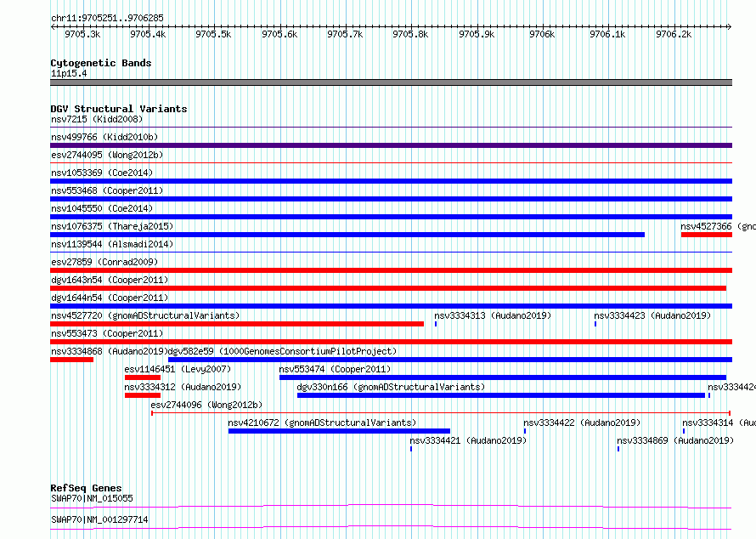
Task: Click small blue marker under nsv3334869
Action: [x=618, y=449]
